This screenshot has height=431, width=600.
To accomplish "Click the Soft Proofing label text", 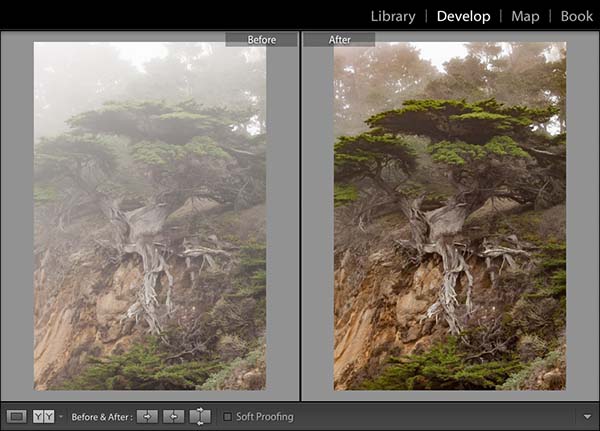I will (265, 416).
